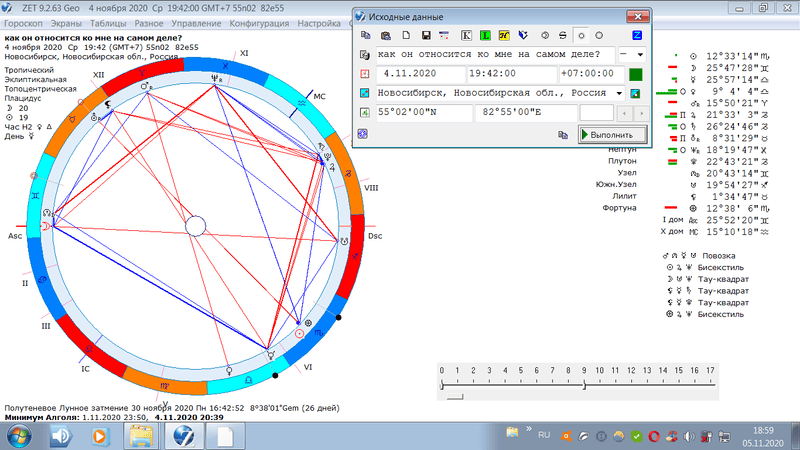Click the blue Z icon
This screenshot has height=450, width=800.
tap(636, 36)
